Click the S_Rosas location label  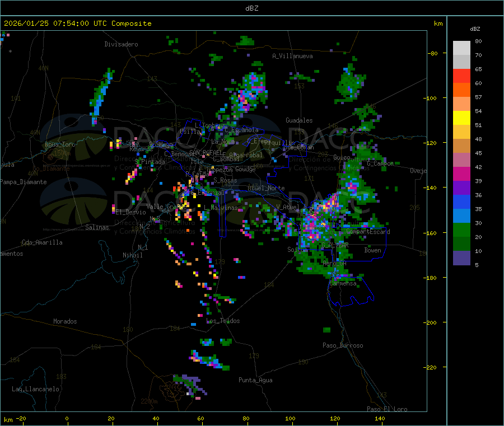pos(225,180)
